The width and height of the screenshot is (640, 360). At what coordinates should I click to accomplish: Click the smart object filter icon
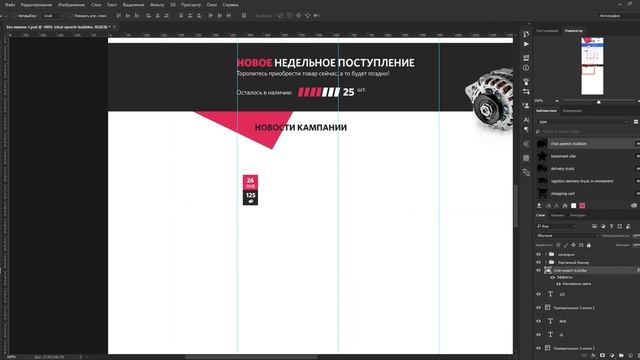click(x=628, y=226)
